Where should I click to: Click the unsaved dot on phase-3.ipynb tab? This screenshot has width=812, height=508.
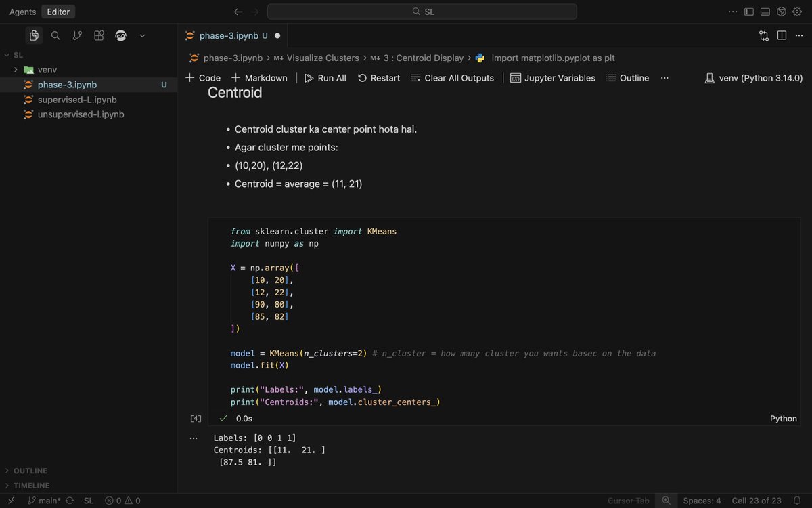coord(277,35)
